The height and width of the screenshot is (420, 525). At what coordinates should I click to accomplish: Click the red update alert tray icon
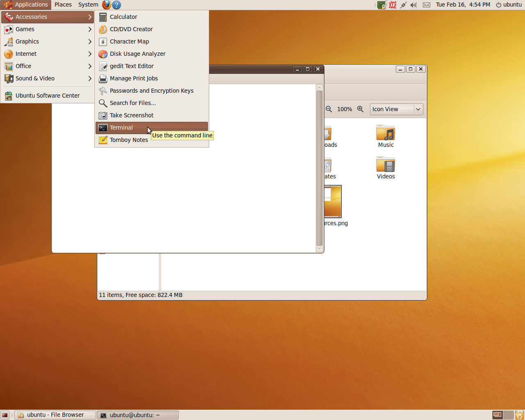(392, 5)
